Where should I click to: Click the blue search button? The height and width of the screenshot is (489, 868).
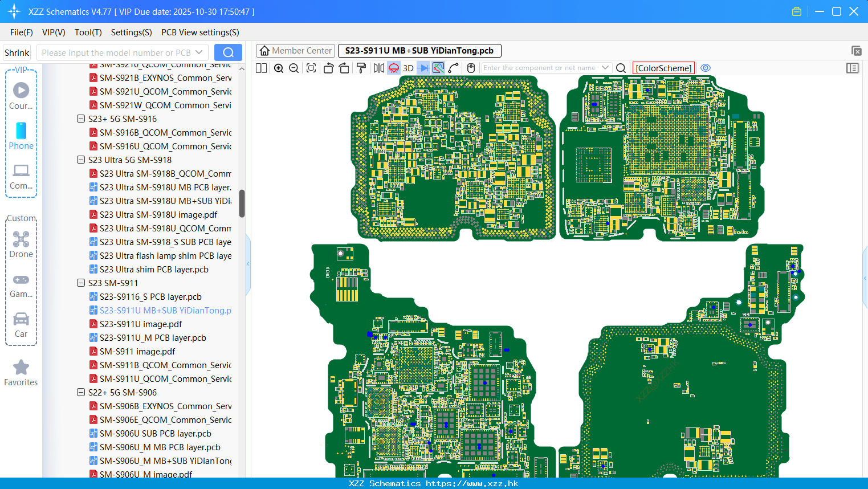pyautogui.click(x=228, y=52)
